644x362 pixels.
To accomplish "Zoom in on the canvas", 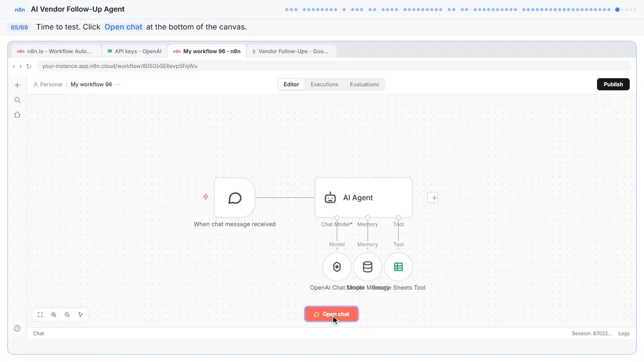I will [x=54, y=315].
